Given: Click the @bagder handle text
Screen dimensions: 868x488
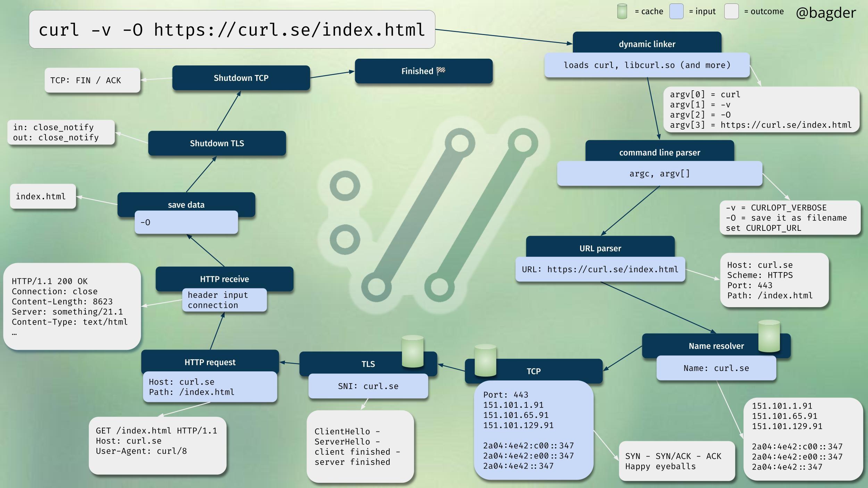Looking at the screenshot, I should click(x=826, y=13).
